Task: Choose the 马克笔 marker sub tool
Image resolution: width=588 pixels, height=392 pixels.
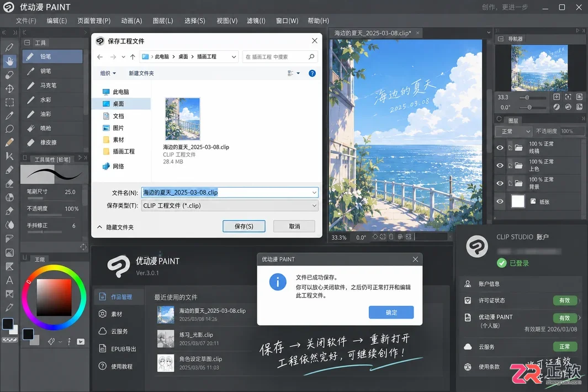Action: coord(52,85)
